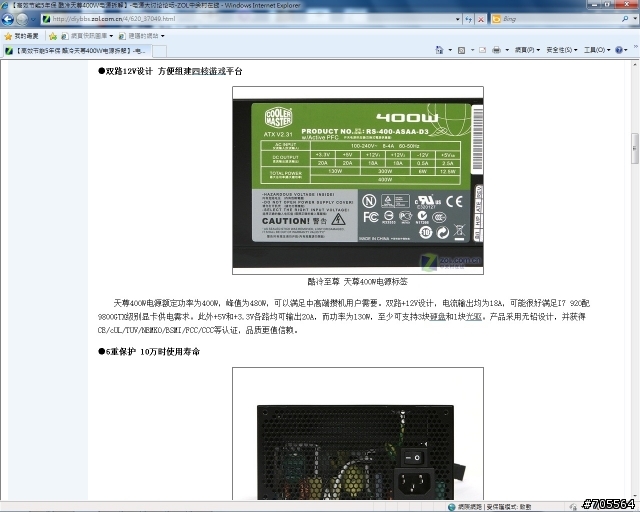Open the Suggested Sites favorites item
This screenshot has width=640, height=512.
pyautogui.click(x=142, y=36)
